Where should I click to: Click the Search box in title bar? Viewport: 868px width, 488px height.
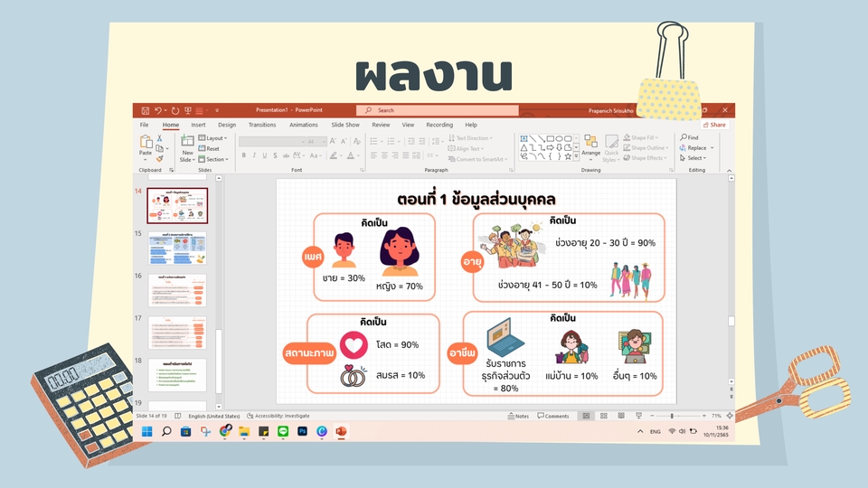(x=438, y=110)
